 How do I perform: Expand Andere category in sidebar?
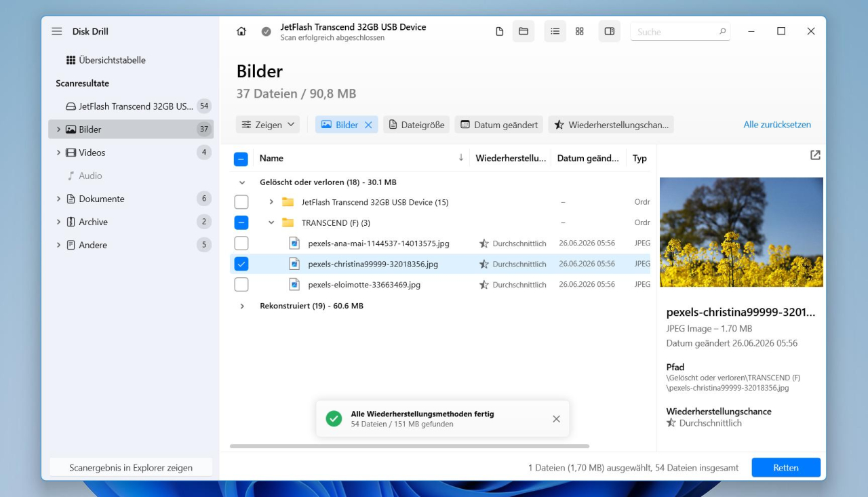(58, 245)
